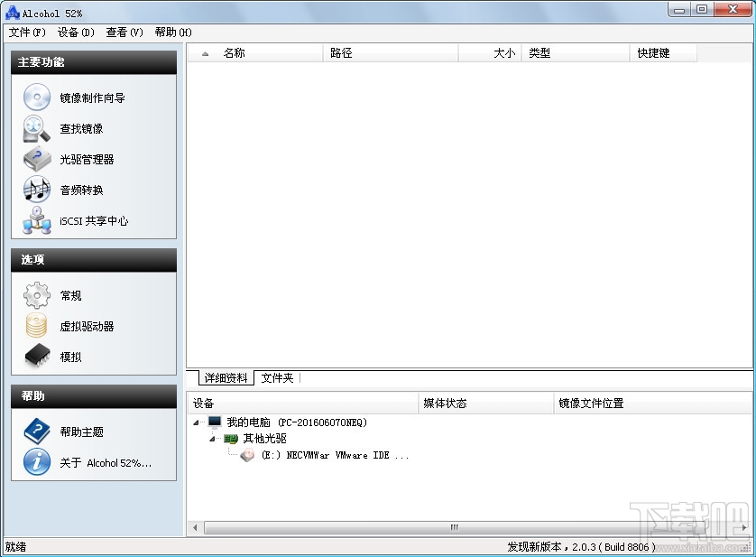Open 虚拟驱动器 options link
Viewport: 756px width, 557px height.
click(x=87, y=326)
